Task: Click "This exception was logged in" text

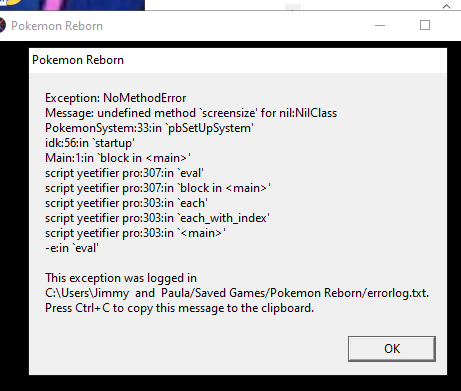Action: pos(121,278)
